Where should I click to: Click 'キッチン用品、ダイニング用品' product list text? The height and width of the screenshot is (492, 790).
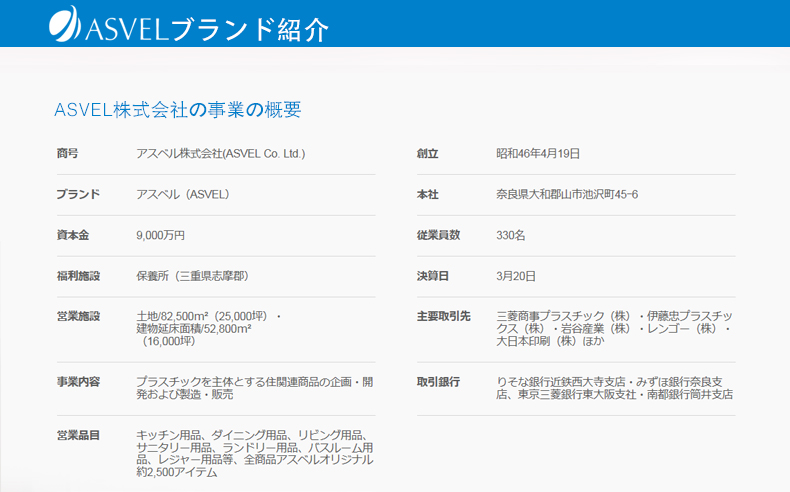pos(212,435)
